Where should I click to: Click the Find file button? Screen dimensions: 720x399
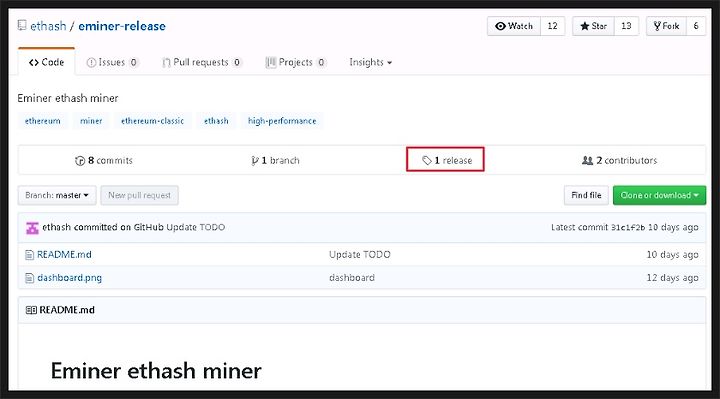click(586, 195)
